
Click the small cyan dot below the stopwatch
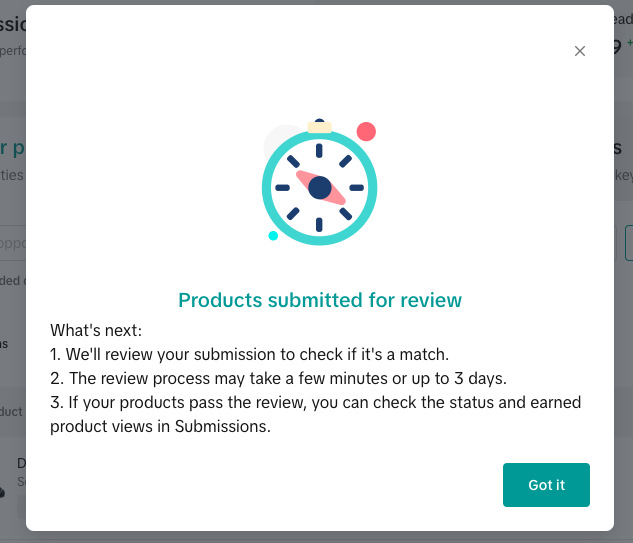273,236
